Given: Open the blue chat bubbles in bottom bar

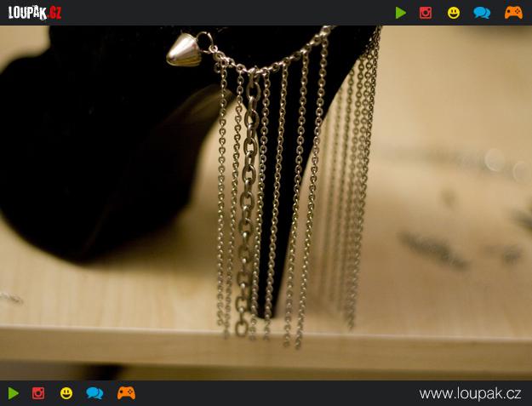Looking at the screenshot, I should point(94,393).
